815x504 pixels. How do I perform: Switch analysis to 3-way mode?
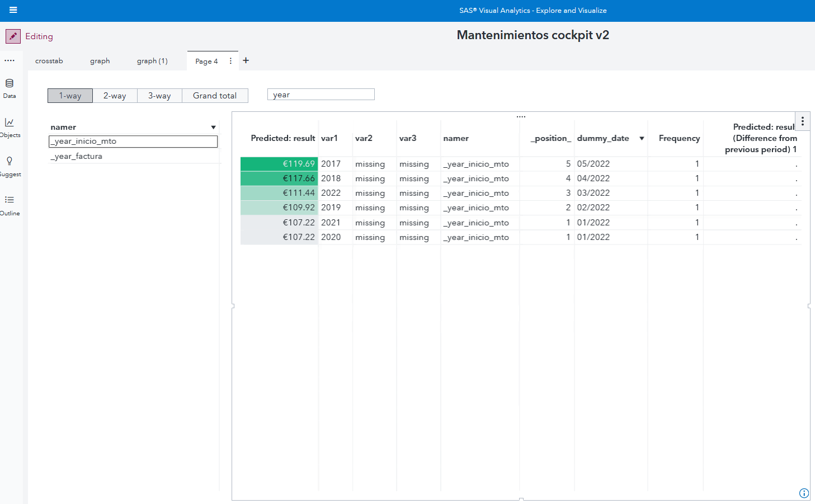click(159, 95)
